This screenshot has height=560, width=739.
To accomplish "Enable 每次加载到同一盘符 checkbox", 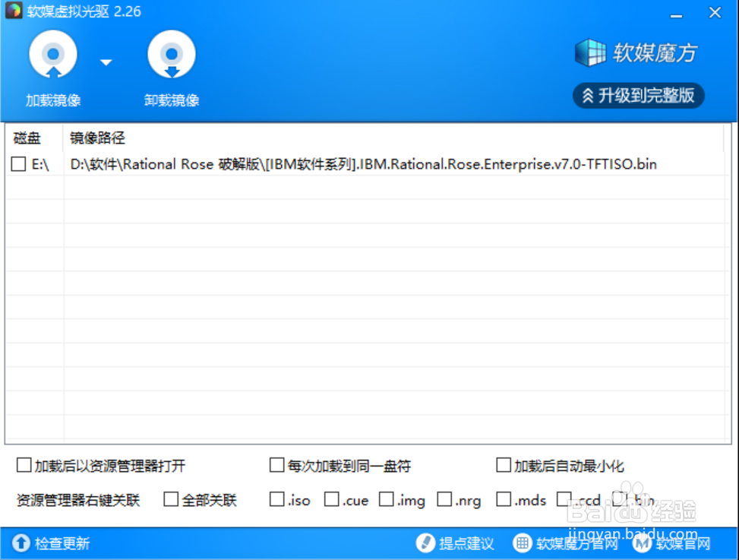I will click(277, 465).
